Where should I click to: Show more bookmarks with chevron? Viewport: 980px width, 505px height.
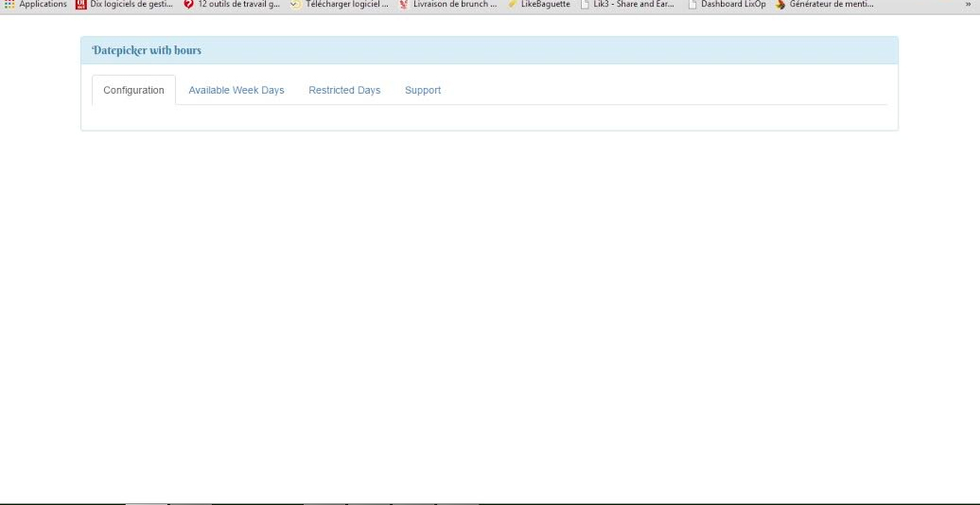[x=968, y=5]
